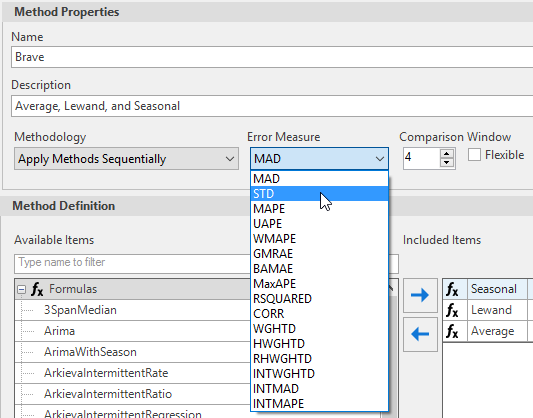Choose RSQUARED error measure

(x=319, y=298)
